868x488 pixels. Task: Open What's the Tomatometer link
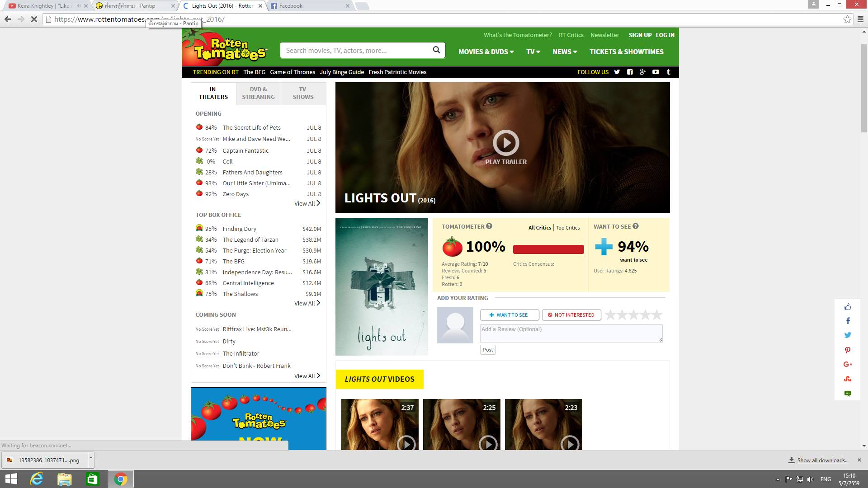(518, 35)
